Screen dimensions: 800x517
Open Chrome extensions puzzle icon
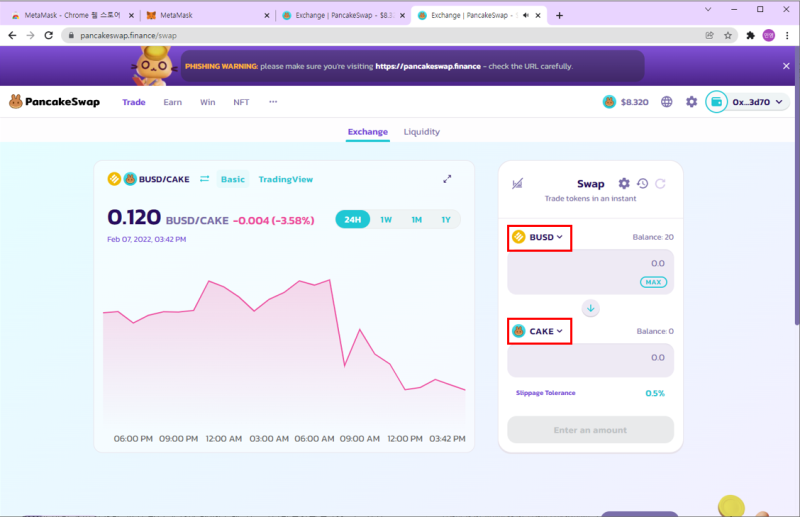point(750,35)
